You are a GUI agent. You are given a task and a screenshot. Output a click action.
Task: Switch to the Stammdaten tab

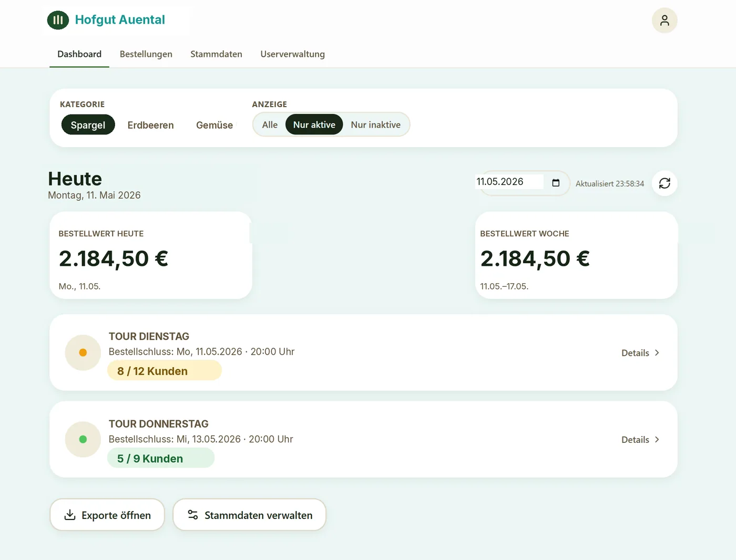pos(216,54)
